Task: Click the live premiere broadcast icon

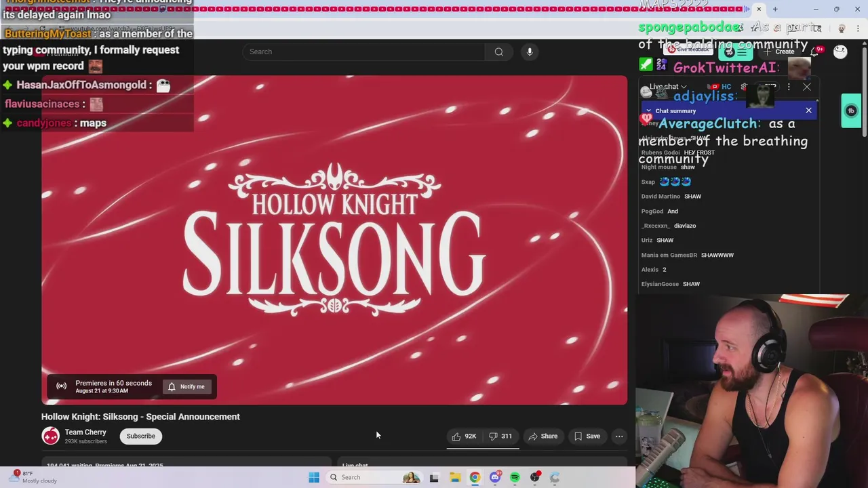Action: point(61,386)
